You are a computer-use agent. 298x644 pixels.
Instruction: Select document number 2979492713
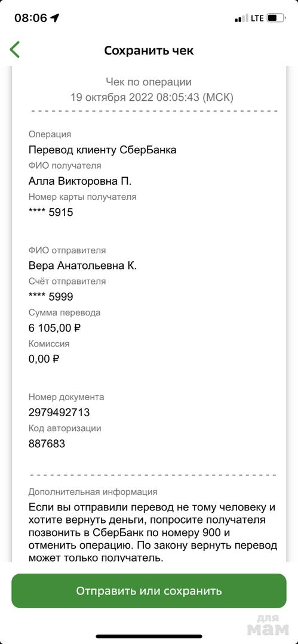(59, 413)
